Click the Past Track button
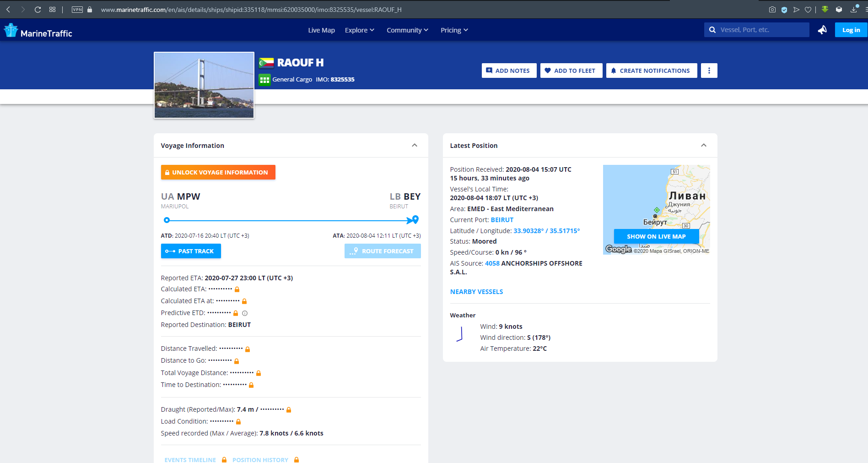 pos(191,251)
